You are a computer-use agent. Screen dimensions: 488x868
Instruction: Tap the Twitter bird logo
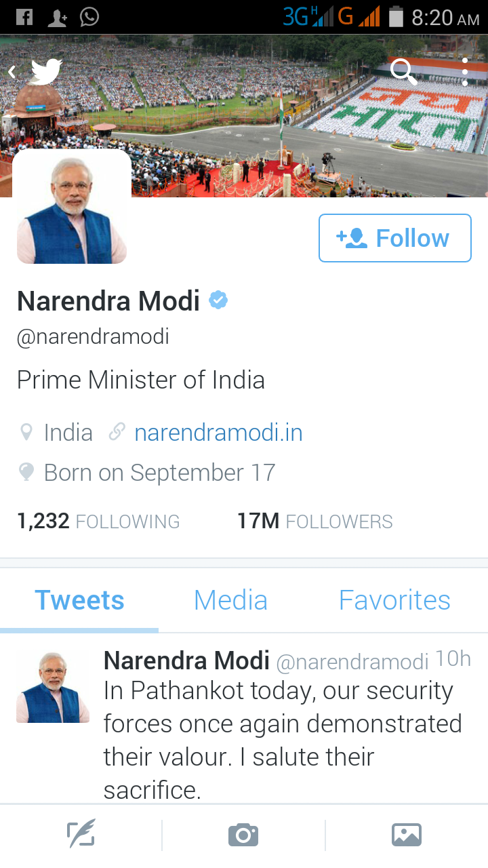46,71
